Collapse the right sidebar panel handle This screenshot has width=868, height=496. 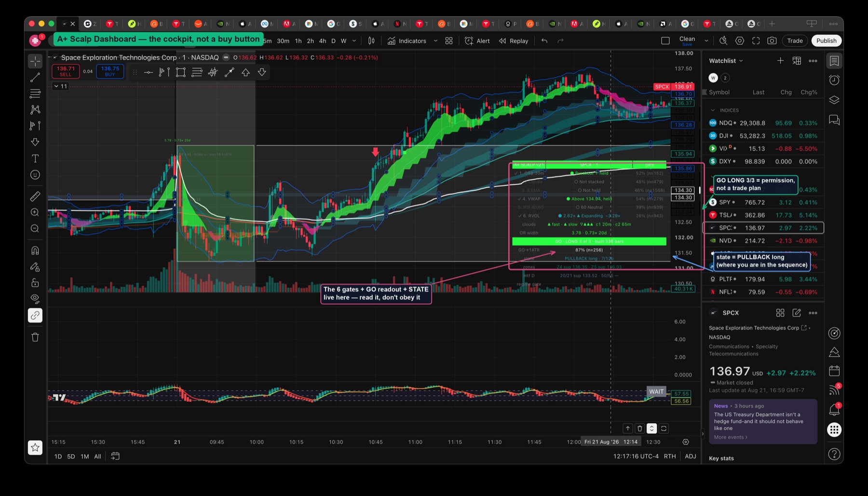(703, 434)
